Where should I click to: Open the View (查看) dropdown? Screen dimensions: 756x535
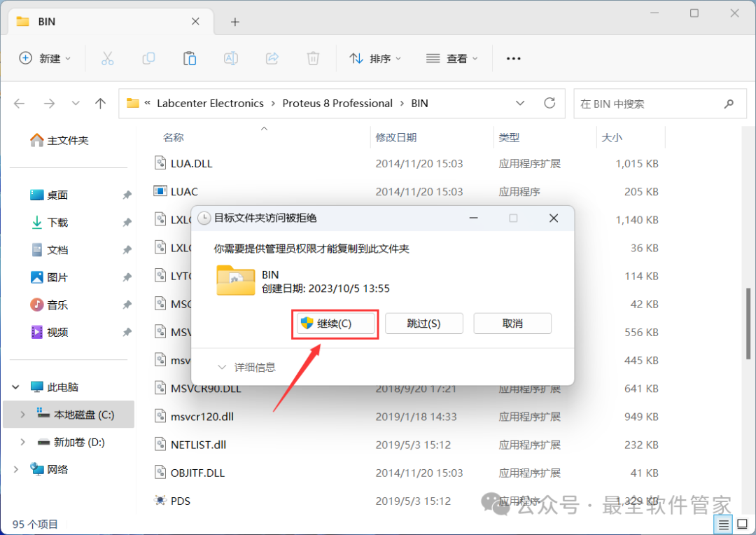point(451,58)
